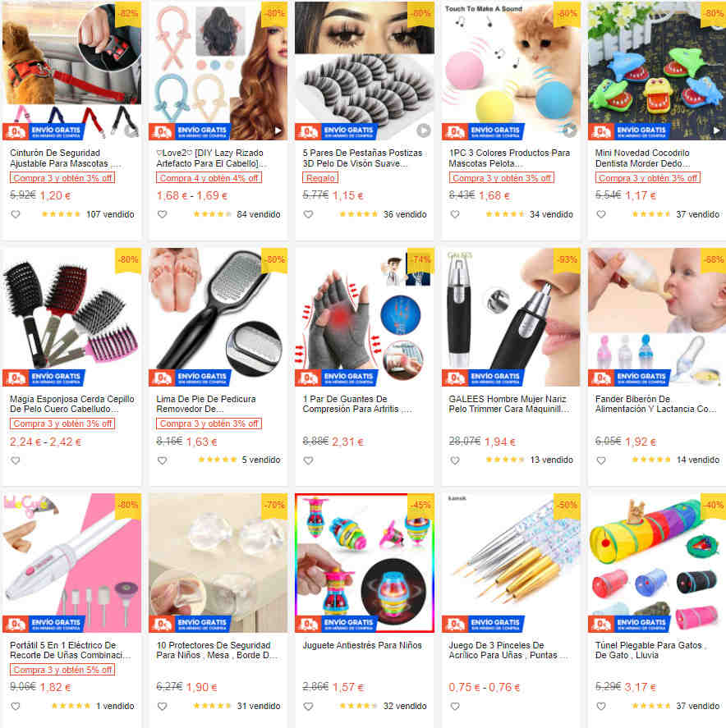Open Cinturón De Seguridad Ajustable Para Mascotas
This screenshot has width=726, height=728.
pyautogui.click(x=66, y=158)
